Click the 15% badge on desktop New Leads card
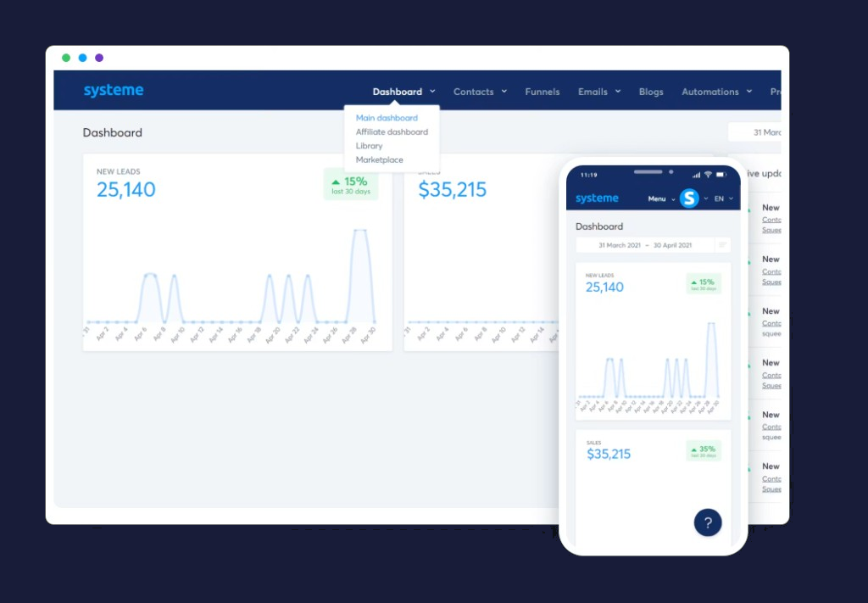Viewport: 868px width, 603px height. (x=350, y=184)
